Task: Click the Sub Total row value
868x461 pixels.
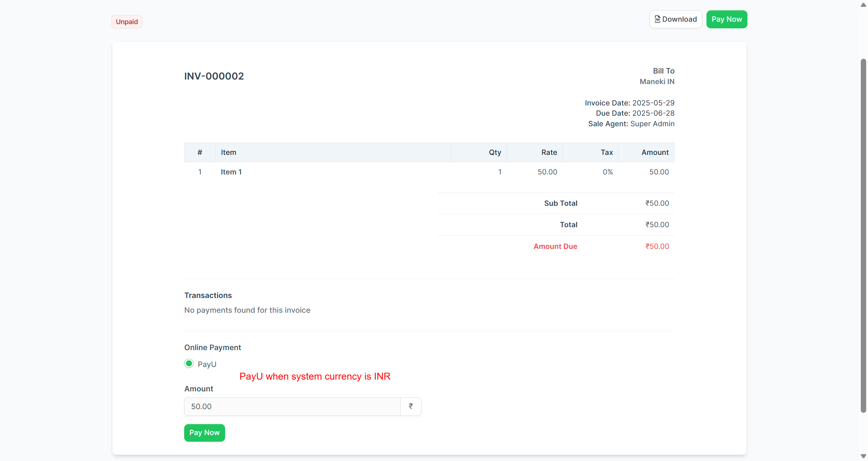Action: (x=657, y=203)
